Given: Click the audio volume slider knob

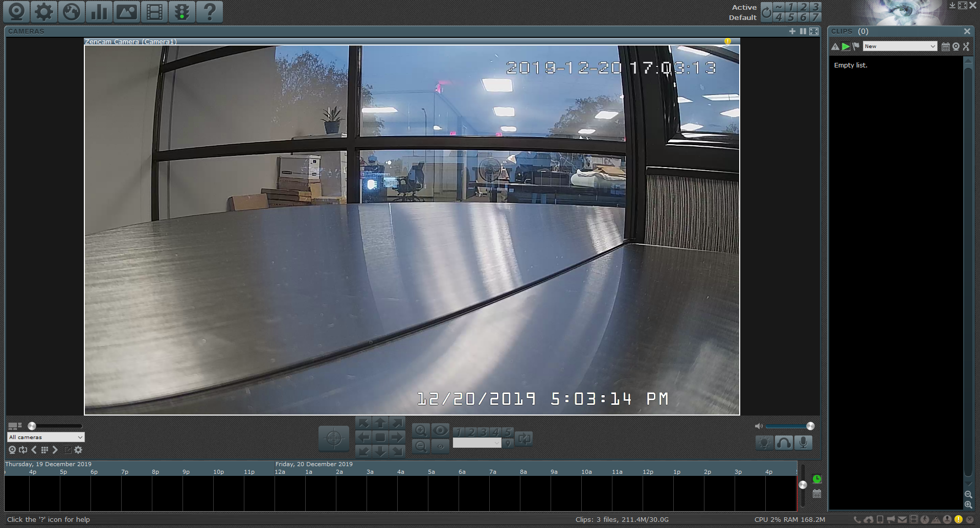Looking at the screenshot, I should [810, 426].
